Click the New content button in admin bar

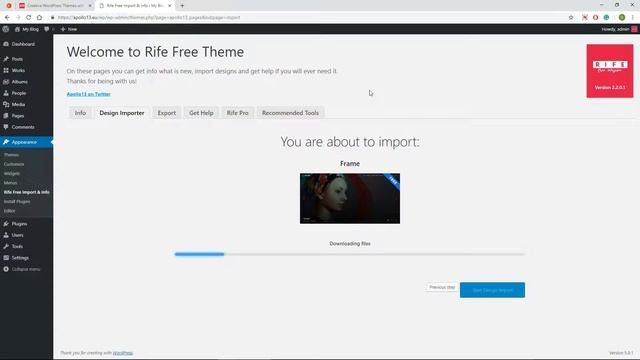tap(69, 29)
